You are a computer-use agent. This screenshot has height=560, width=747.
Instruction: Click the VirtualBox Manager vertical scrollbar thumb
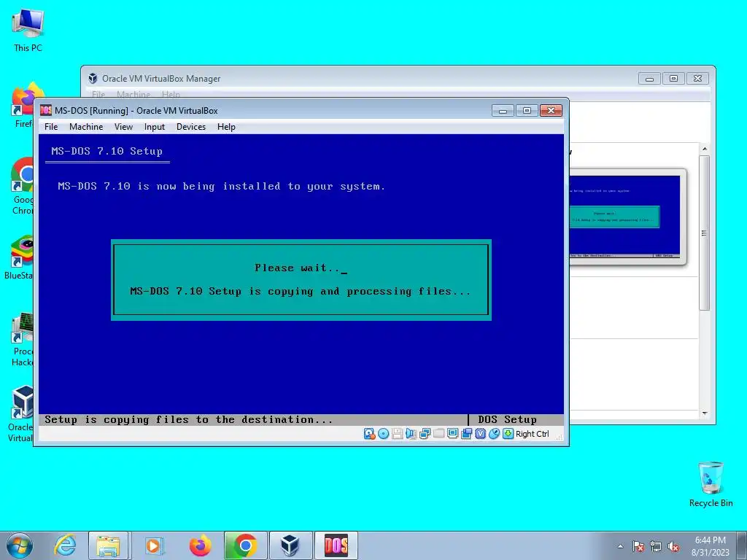point(705,233)
